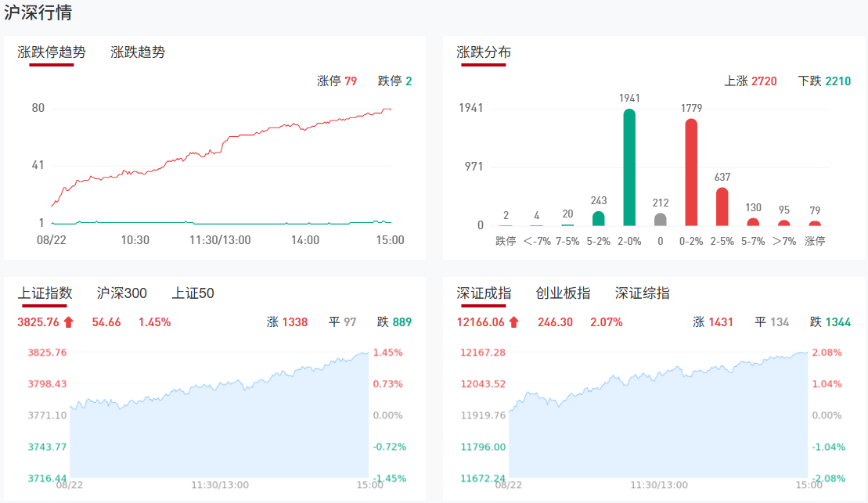Open the 深证综指 tab
This screenshot has height=503, width=868.
(643, 293)
